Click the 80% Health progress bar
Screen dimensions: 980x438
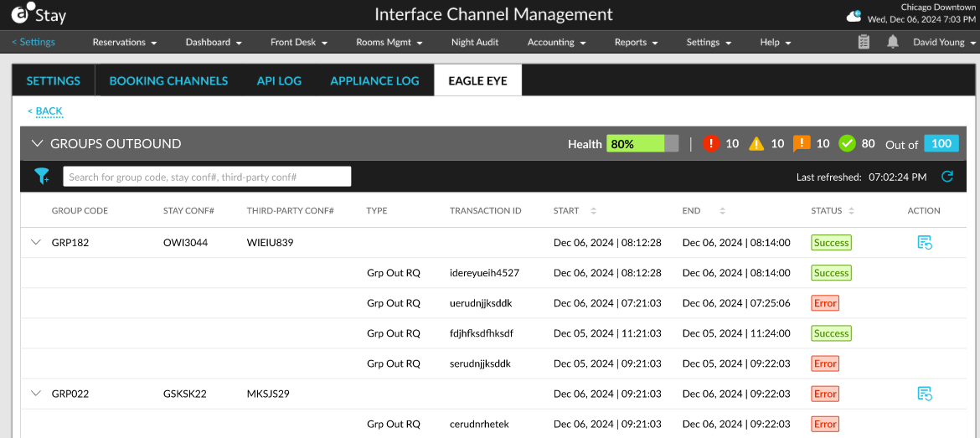642,144
